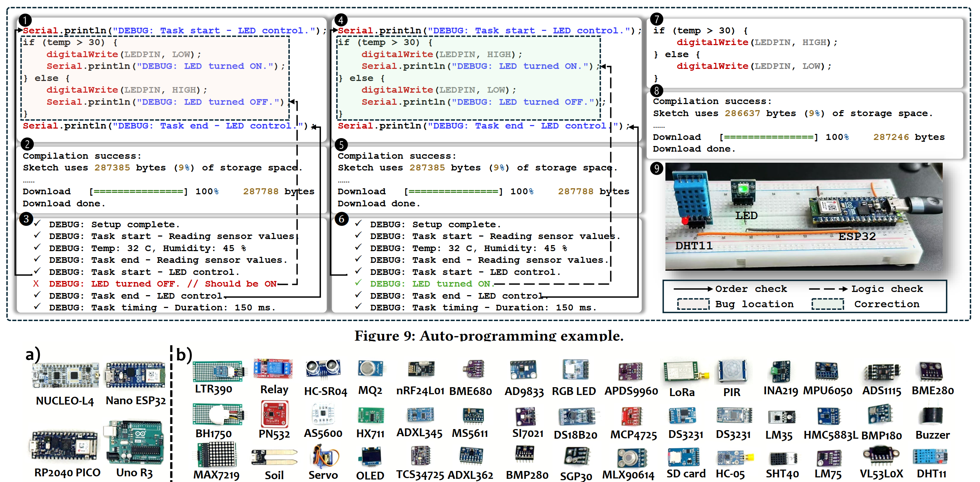Viewport: 980px width, 482px height.
Task: Select the MAX7219 LED matrix image
Action: coord(216,455)
